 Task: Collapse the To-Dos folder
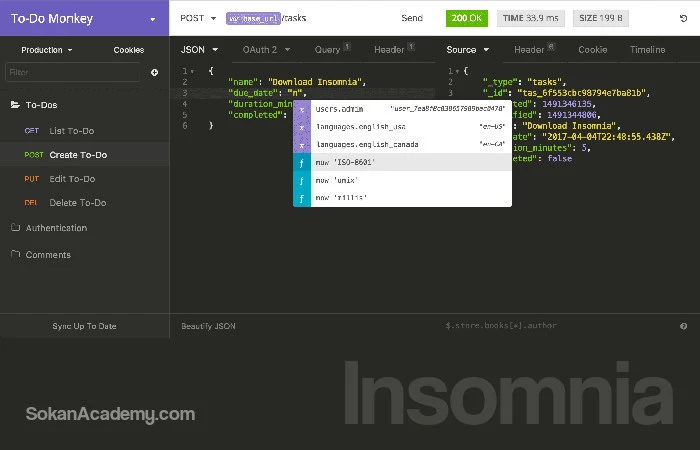point(34,105)
